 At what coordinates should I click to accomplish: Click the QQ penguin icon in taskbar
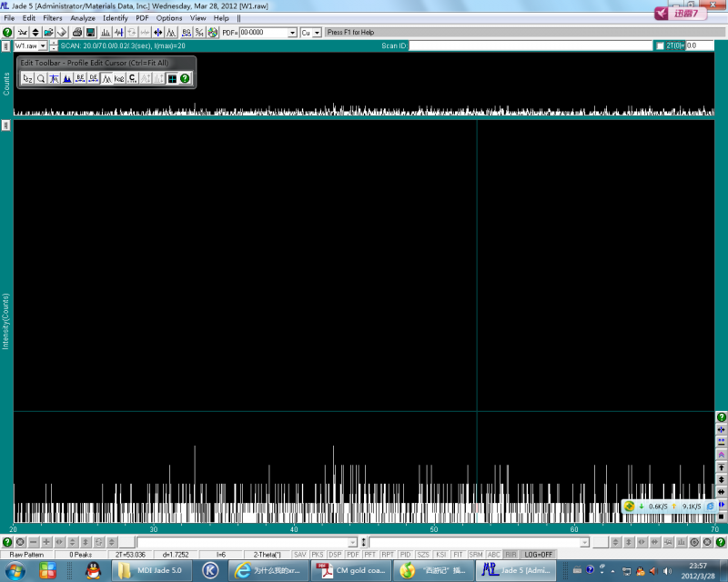[x=94, y=570]
